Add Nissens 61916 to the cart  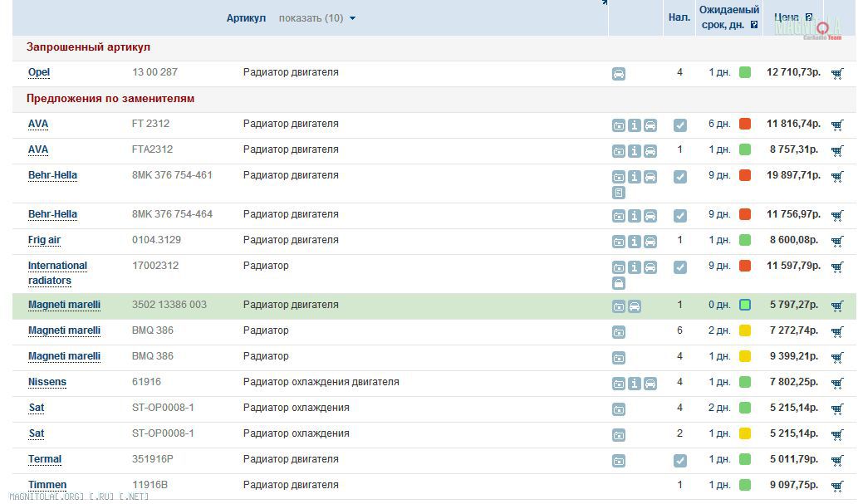[837, 383]
